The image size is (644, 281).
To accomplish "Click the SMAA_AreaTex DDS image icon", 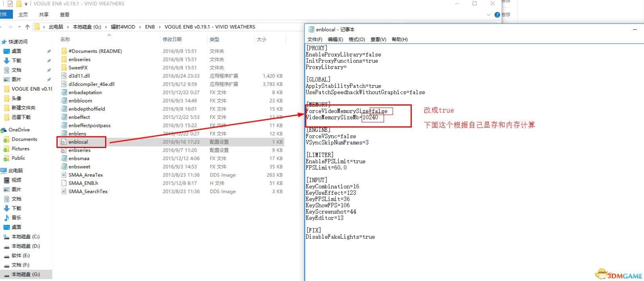I will pyautogui.click(x=64, y=175).
